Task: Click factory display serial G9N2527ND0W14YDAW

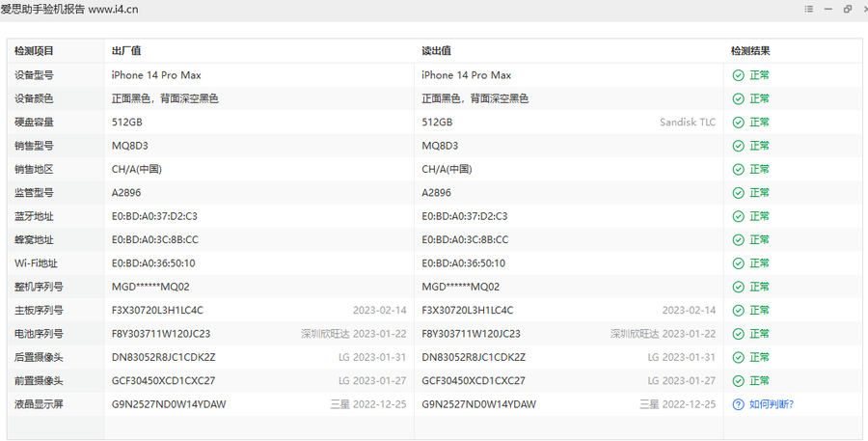Action: pos(169,404)
